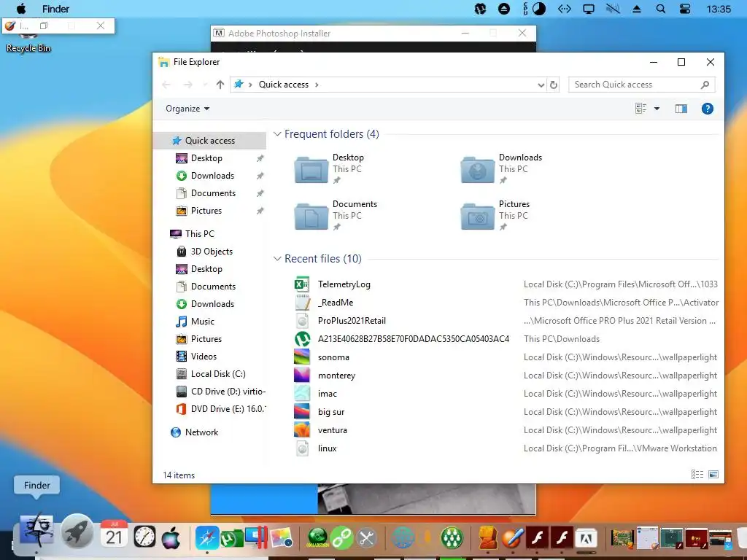
Task: Open the view options dropdown arrow
Action: (x=657, y=109)
